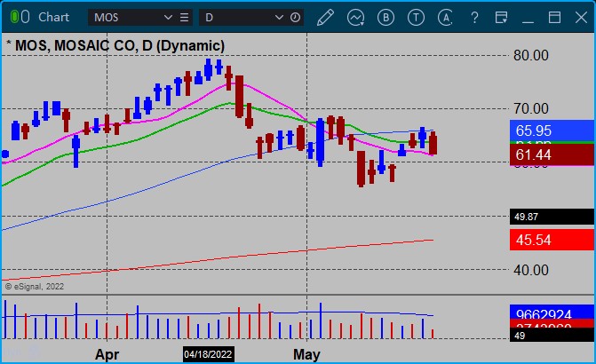Click the 65.95 blue price label
The height and width of the screenshot is (364, 596).
coord(552,131)
